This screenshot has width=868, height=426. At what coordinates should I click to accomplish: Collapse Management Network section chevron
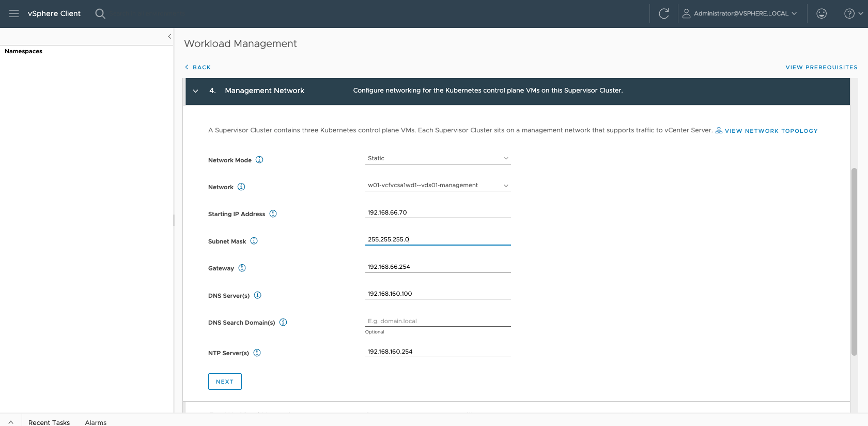pos(195,91)
